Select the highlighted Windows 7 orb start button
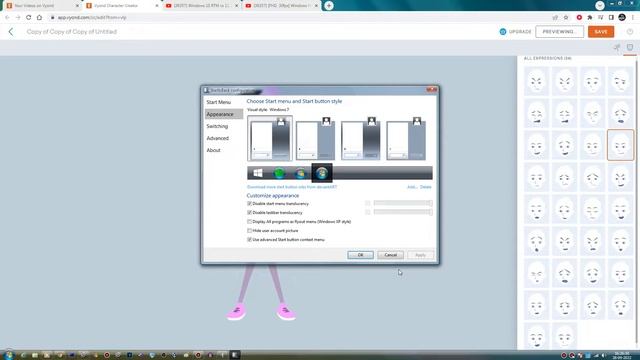Viewport: 640px width, 360px height. coord(322,173)
